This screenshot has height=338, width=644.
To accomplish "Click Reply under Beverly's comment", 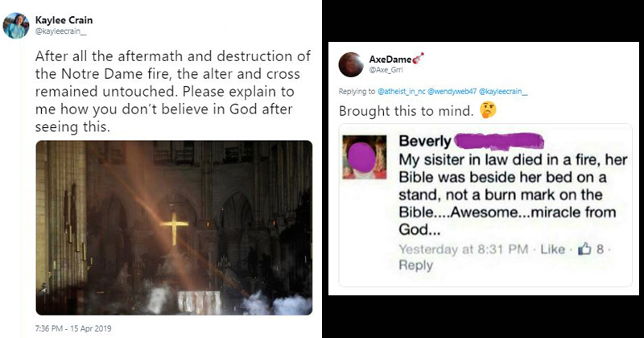I will click(415, 266).
